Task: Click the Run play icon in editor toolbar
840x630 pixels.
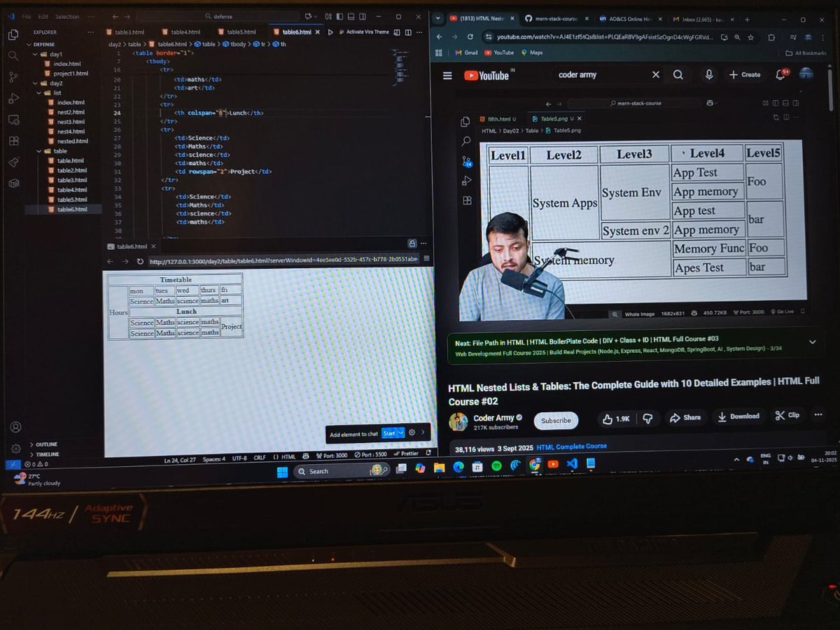Action: pyautogui.click(x=330, y=31)
